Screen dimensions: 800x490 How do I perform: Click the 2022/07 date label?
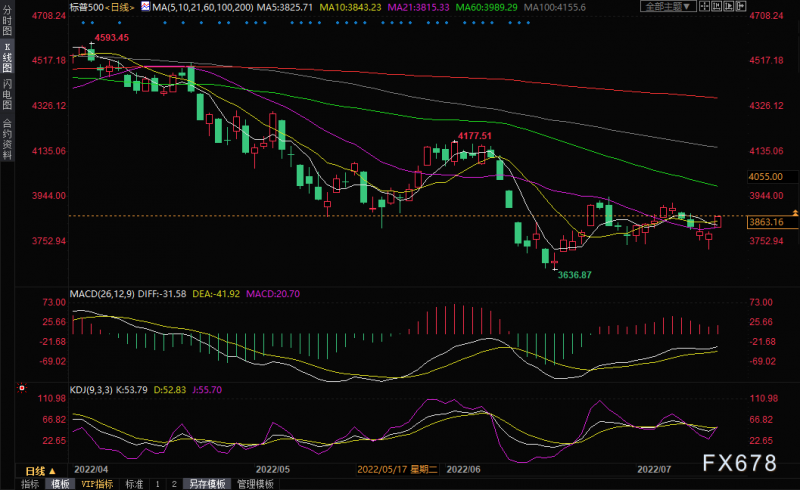pyautogui.click(x=654, y=469)
